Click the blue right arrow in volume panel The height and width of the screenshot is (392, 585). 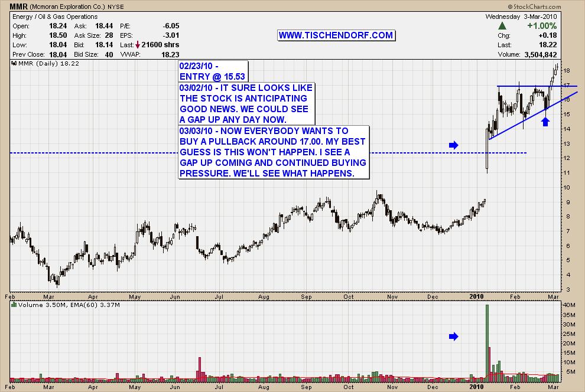[453, 336]
